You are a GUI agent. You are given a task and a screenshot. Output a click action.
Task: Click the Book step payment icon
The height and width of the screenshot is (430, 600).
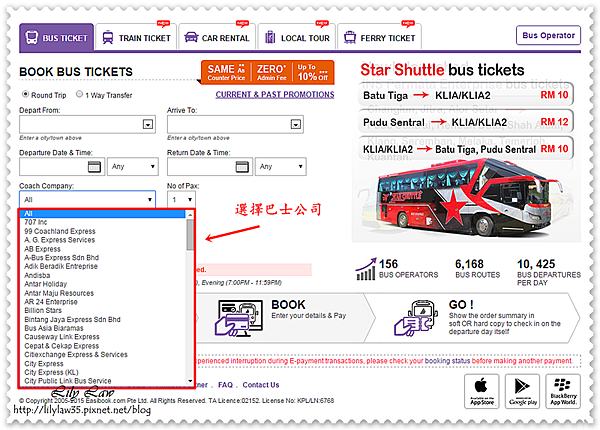(x=239, y=318)
